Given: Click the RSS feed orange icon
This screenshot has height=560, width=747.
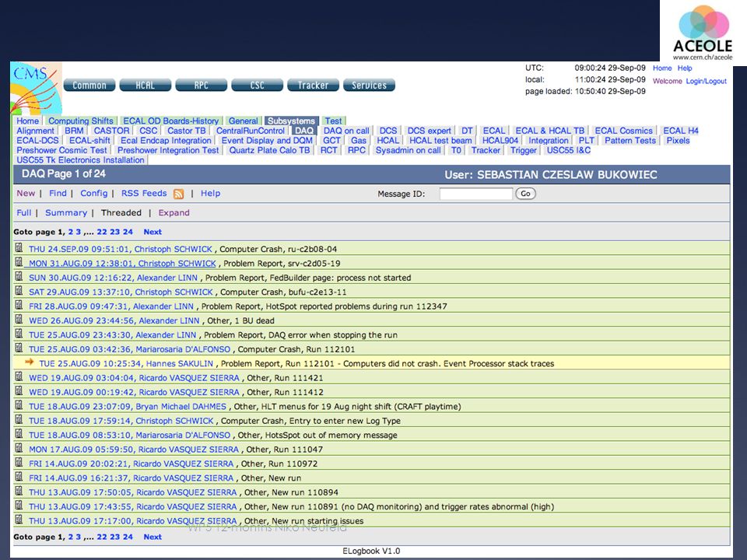Looking at the screenshot, I should point(179,194).
